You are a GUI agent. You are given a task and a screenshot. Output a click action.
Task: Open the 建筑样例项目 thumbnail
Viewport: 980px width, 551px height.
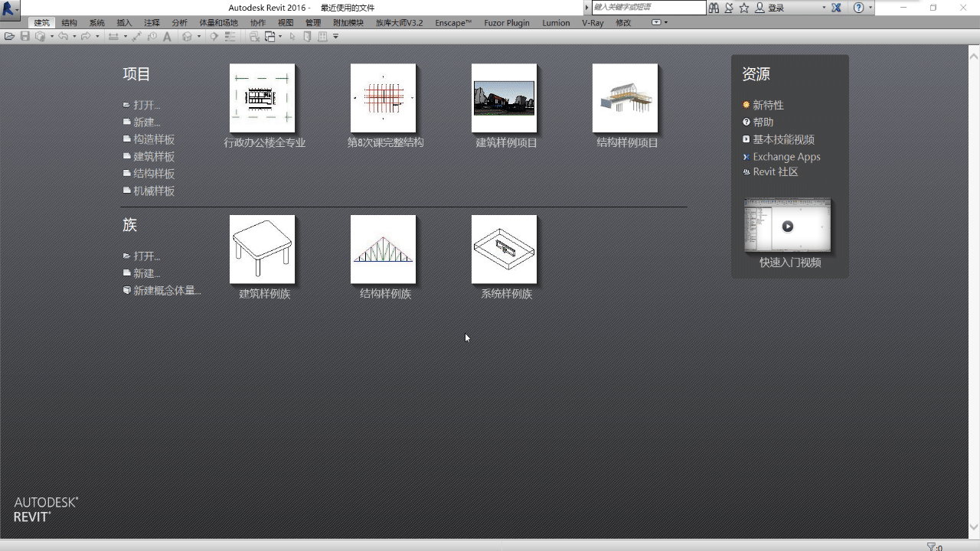click(504, 98)
